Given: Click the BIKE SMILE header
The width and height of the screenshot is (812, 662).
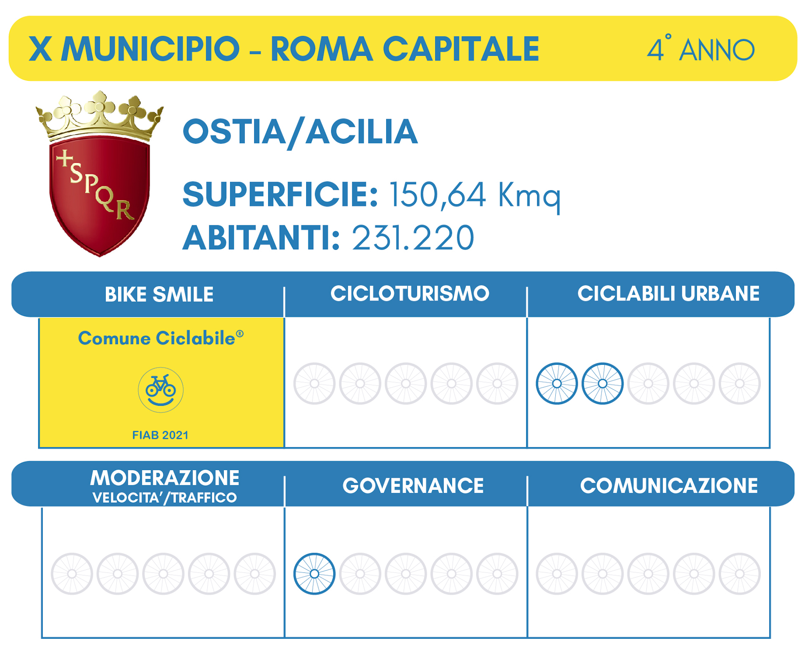Looking at the screenshot, I should [159, 294].
